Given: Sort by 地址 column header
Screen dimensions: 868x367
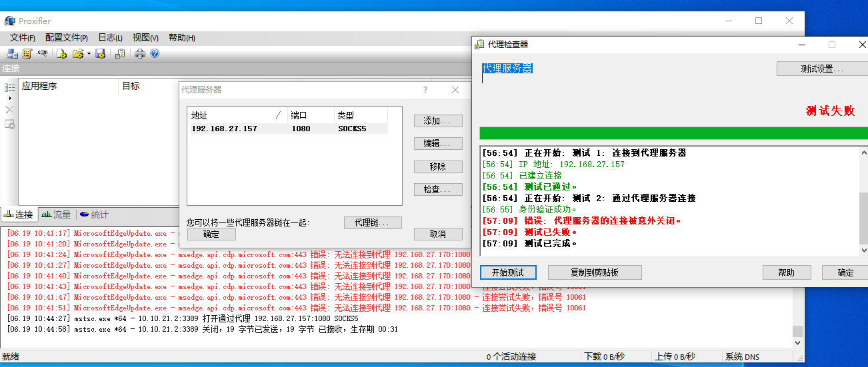Looking at the screenshot, I should tap(237, 115).
